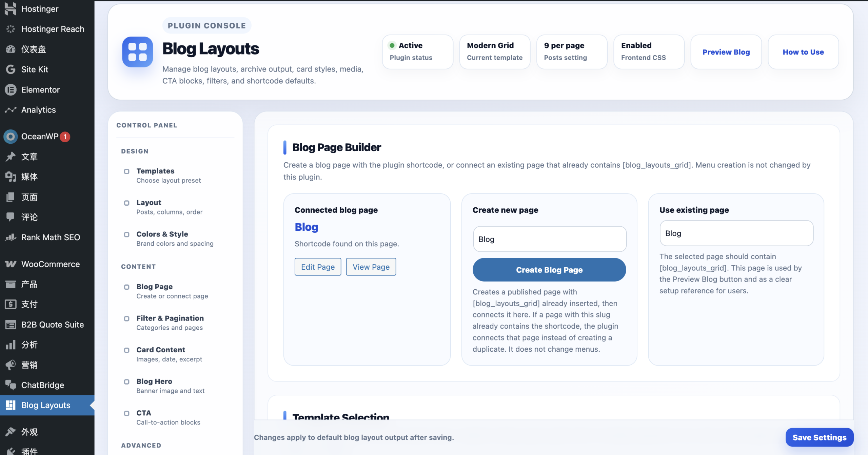This screenshot has height=455, width=868.
Task: Click the View Page button
Action: pos(371,267)
